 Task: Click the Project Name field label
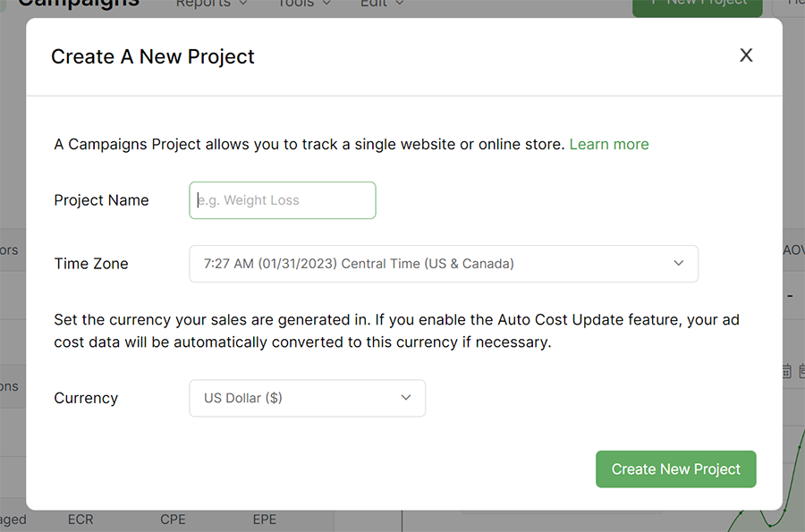[101, 200]
